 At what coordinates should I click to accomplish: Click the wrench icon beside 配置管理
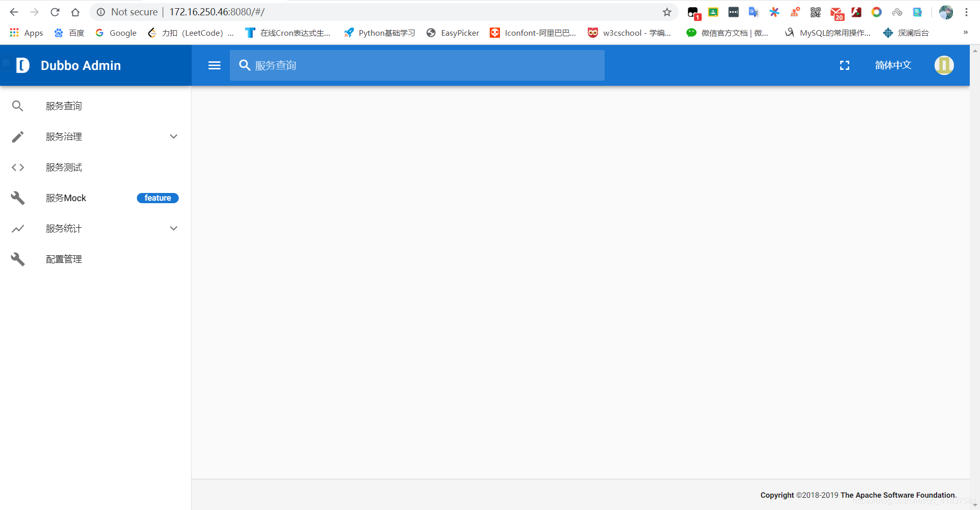pos(18,259)
